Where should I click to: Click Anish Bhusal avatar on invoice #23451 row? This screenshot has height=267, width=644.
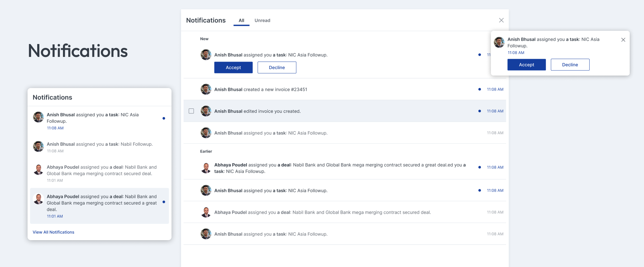point(206,89)
